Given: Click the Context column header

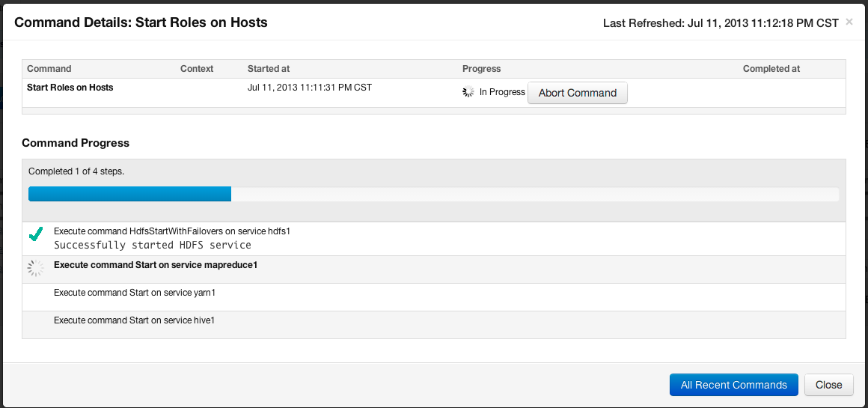Looking at the screenshot, I should (197, 69).
